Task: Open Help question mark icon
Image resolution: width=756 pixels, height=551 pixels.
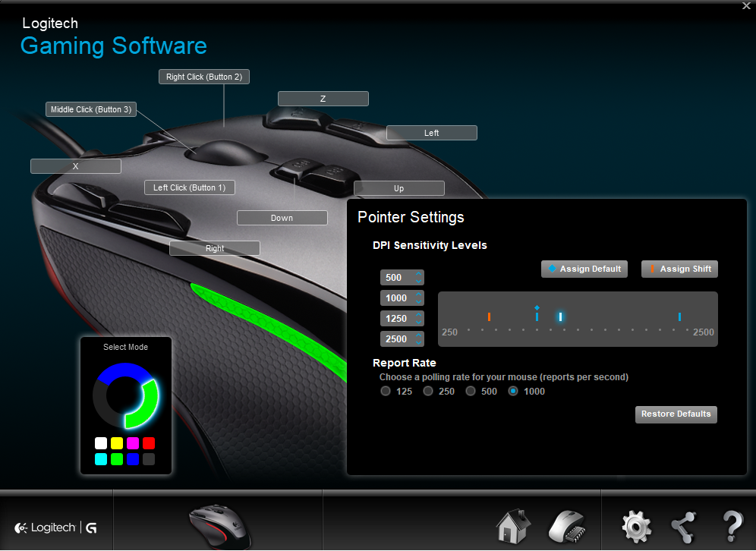Action: pyautogui.click(x=733, y=526)
